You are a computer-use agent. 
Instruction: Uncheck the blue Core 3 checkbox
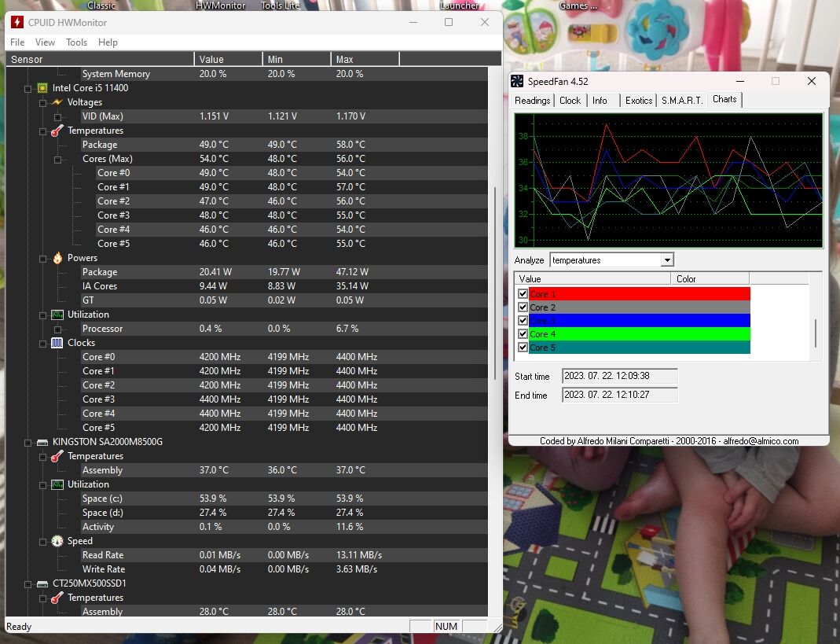(523, 321)
